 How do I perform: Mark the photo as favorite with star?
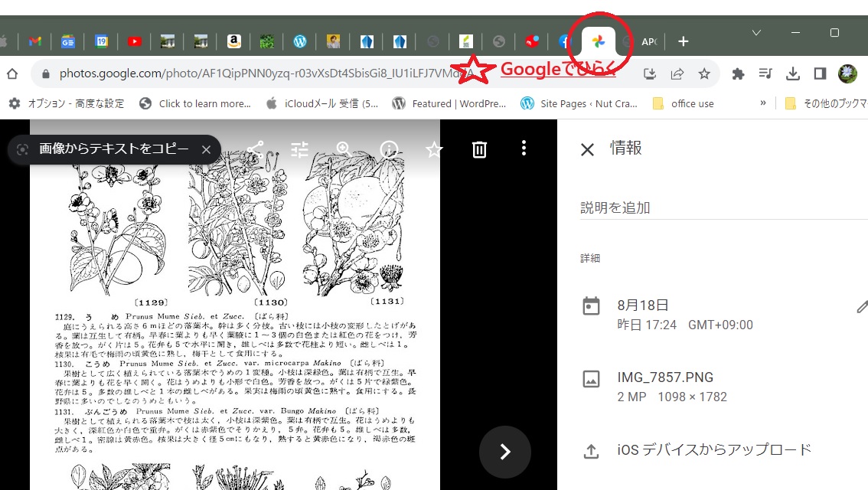(434, 149)
